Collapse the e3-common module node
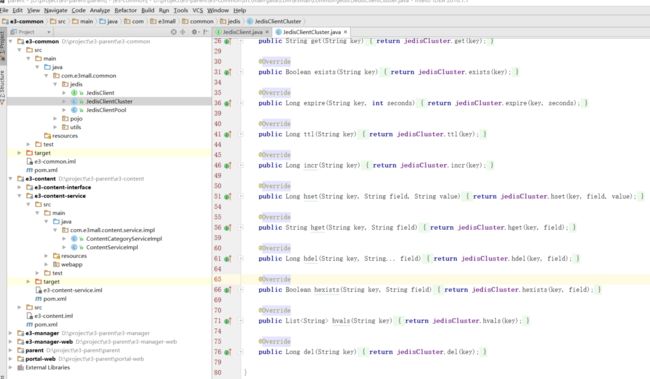 click(10, 41)
